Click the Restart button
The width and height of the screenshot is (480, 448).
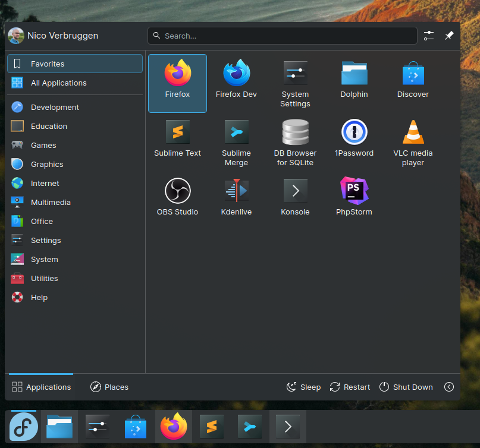(350, 387)
